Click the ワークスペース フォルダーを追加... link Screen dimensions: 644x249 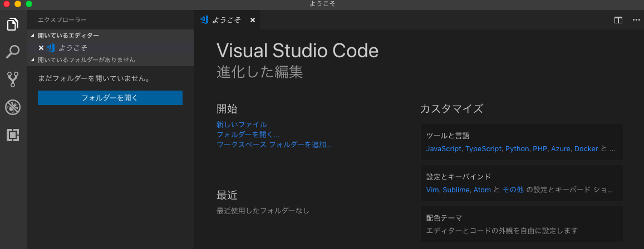274,145
